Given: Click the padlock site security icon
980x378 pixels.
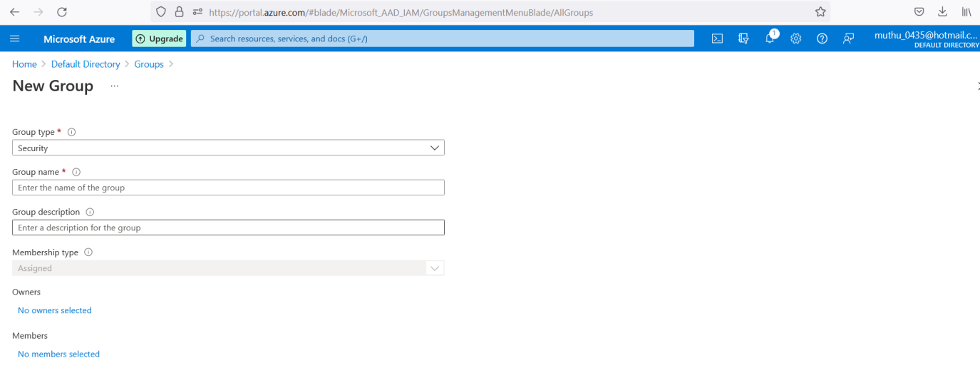Looking at the screenshot, I should point(180,12).
